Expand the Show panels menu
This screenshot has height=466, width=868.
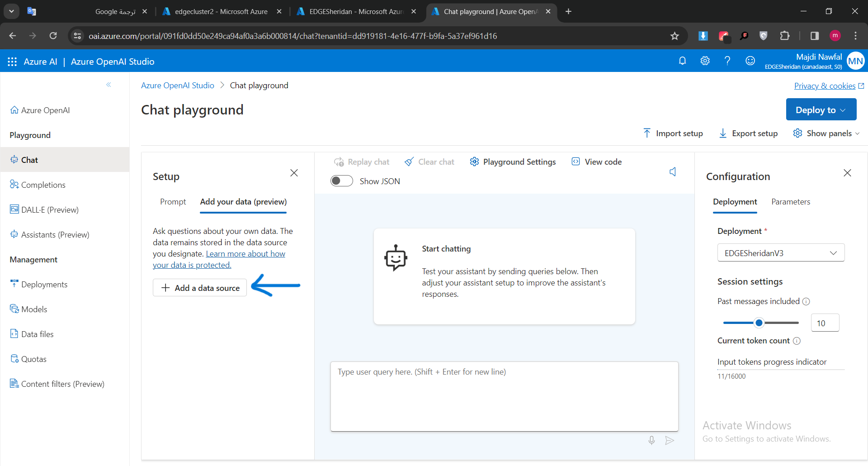[x=826, y=133]
